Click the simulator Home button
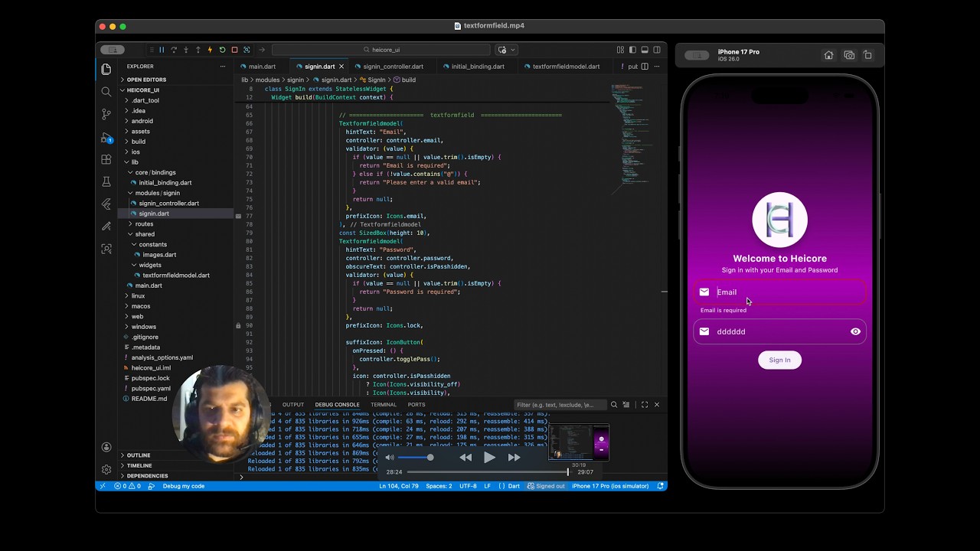The height and width of the screenshot is (551, 980). tap(828, 55)
